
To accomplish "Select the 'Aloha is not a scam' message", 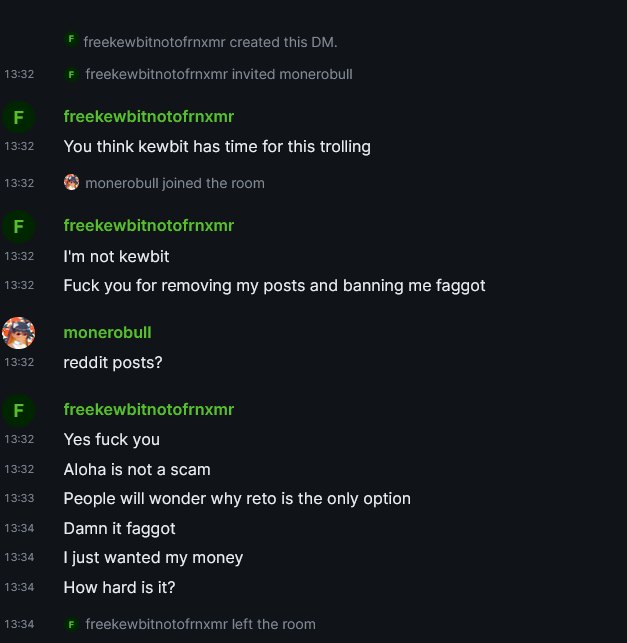I will [137, 470].
